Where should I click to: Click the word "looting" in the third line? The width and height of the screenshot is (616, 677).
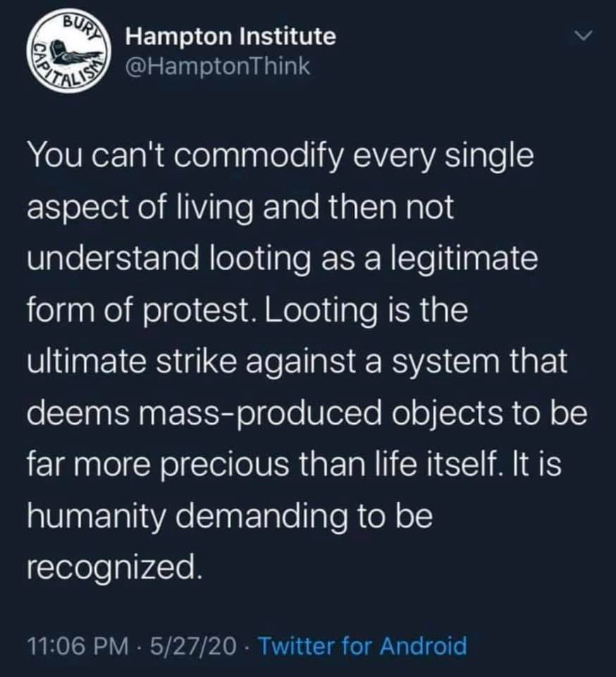pos(260,260)
